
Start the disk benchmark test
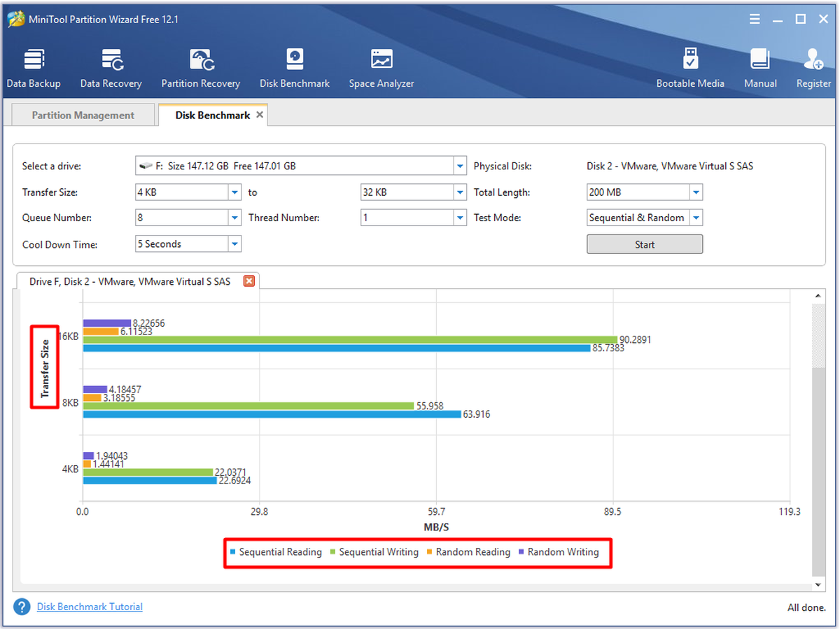tap(645, 244)
